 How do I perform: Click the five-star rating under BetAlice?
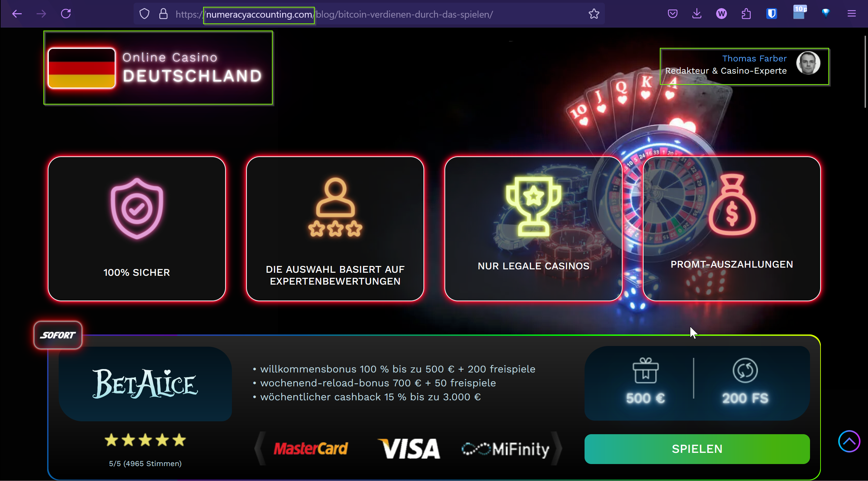[145, 440]
